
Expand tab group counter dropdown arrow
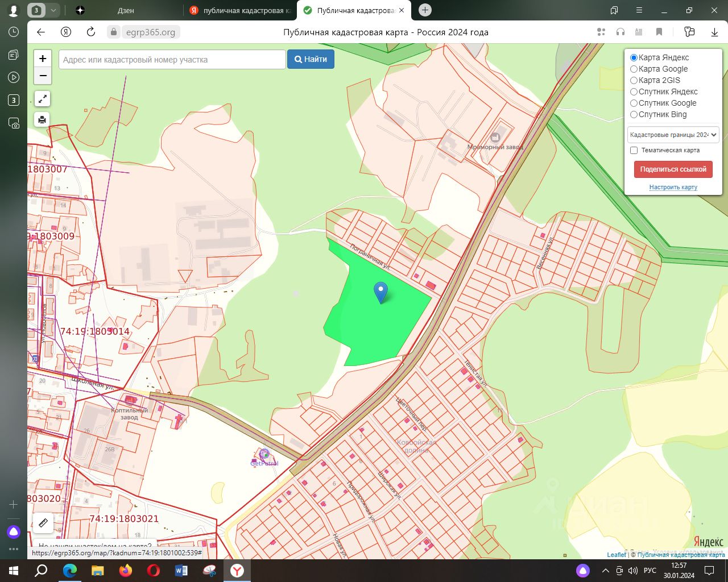pos(53,10)
